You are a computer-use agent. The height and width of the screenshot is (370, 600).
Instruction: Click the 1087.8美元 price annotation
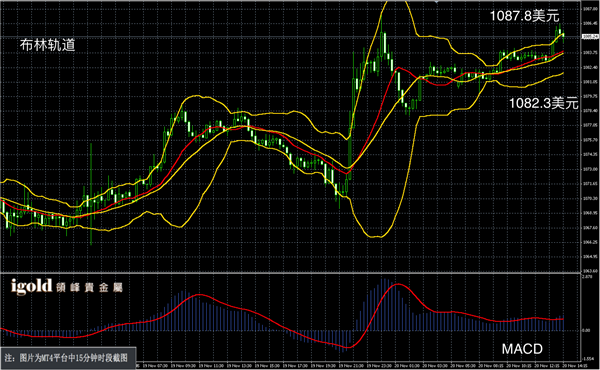pyautogui.click(x=525, y=16)
